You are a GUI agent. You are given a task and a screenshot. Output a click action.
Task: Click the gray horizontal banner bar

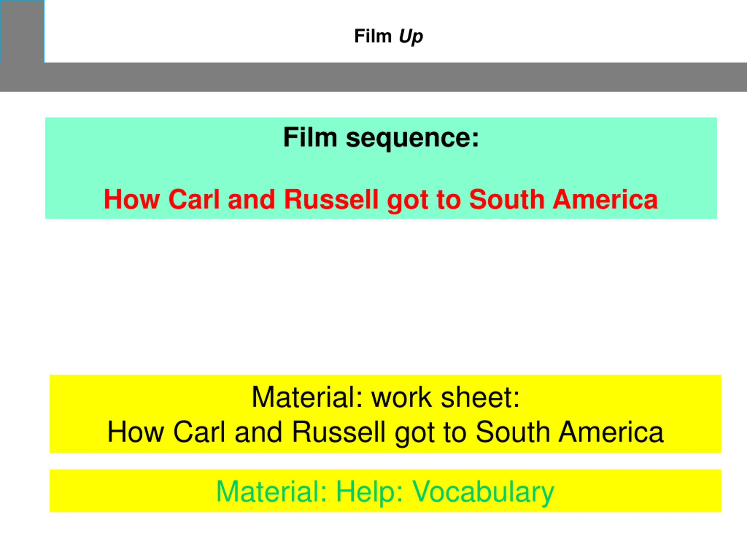373,77
